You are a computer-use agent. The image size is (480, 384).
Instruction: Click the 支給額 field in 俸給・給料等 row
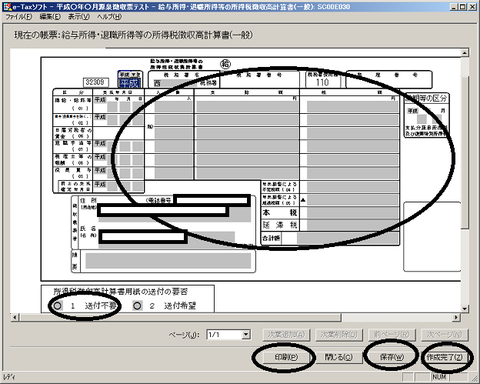[247, 107]
